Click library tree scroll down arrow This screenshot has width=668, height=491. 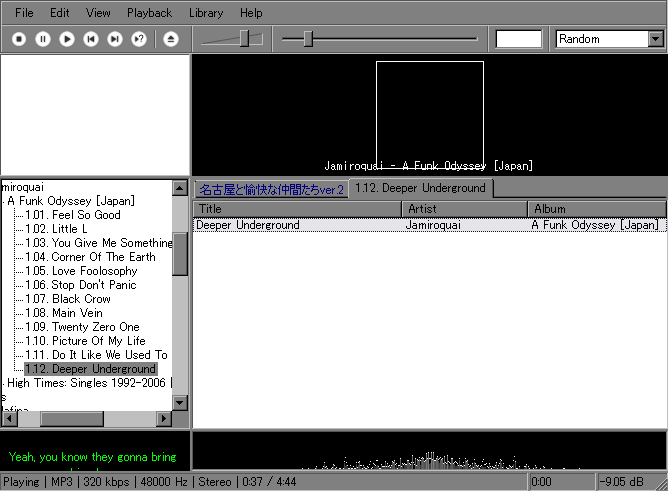tap(180, 402)
